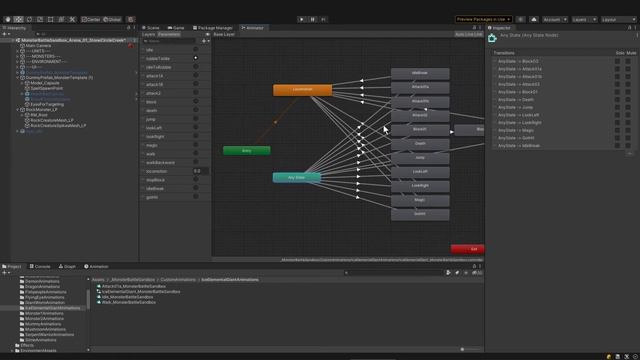Image resolution: width=640 pixels, height=360 pixels.
Task: Start Play mode
Action: tap(302, 19)
